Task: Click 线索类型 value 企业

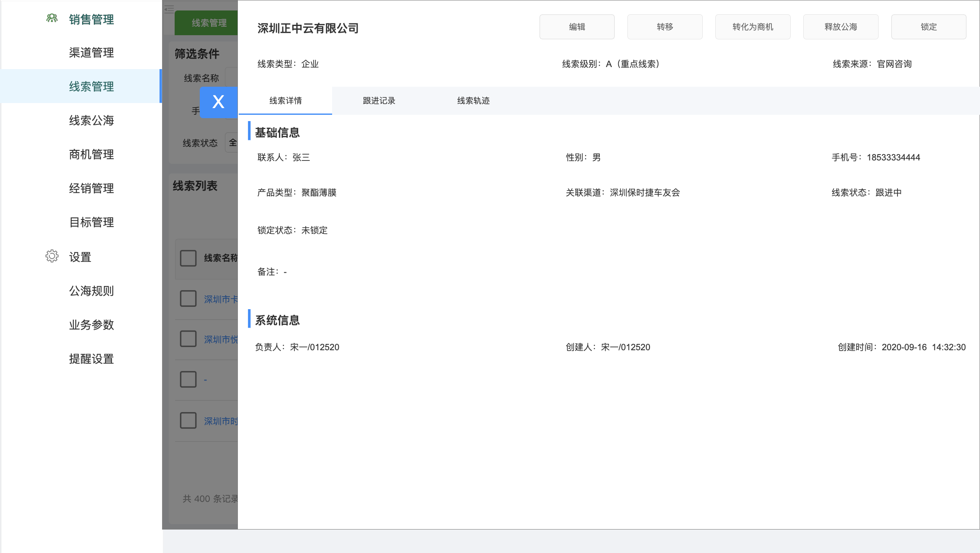Action: [x=310, y=64]
